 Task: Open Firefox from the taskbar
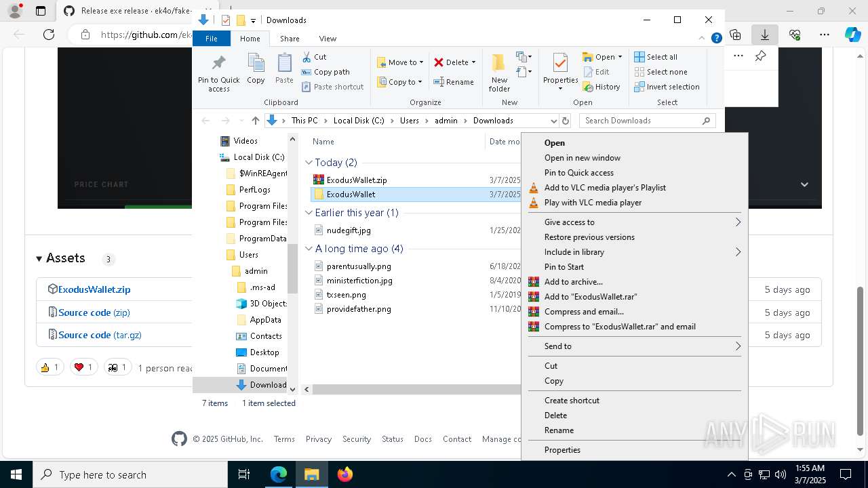click(344, 474)
